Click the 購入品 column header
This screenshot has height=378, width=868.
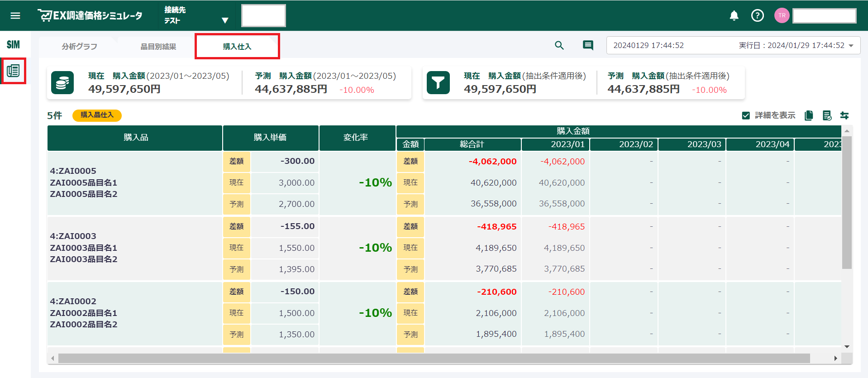coord(135,138)
